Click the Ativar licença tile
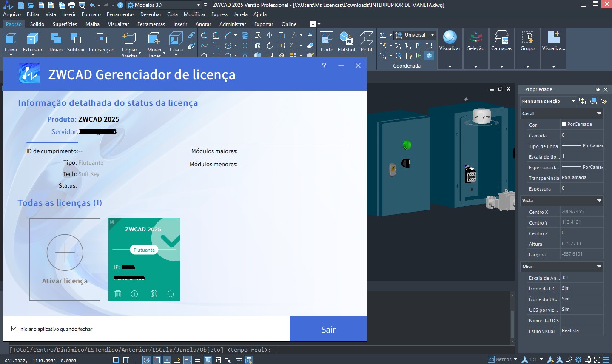The image size is (612, 364). [65, 259]
